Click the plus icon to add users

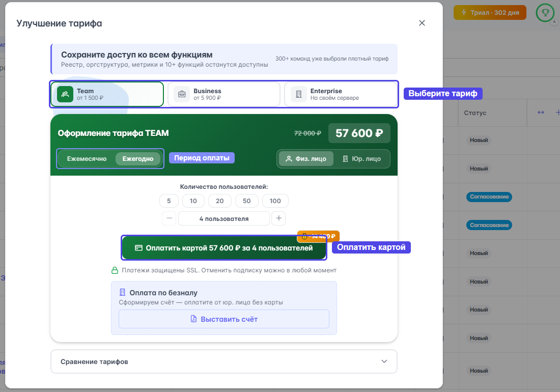coord(278,218)
